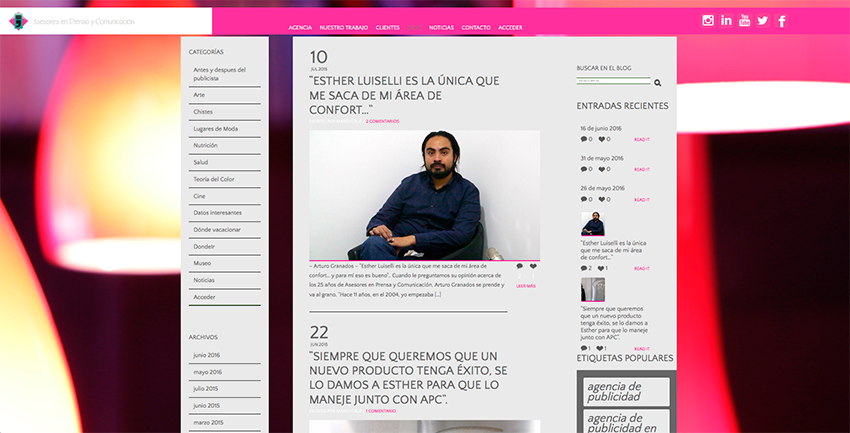The image size is (850, 433).
Task: Open the Instagram profile icon
Action: (x=708, y=21)
